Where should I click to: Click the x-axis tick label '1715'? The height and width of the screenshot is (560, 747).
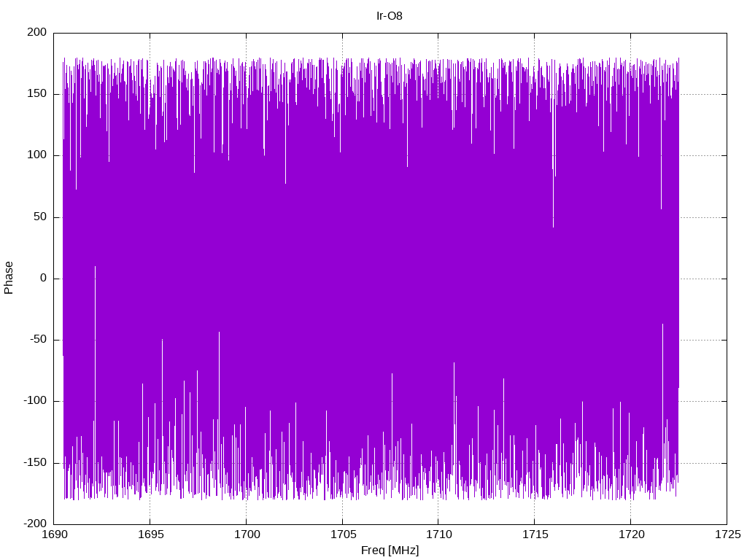(x=535, y=534)
